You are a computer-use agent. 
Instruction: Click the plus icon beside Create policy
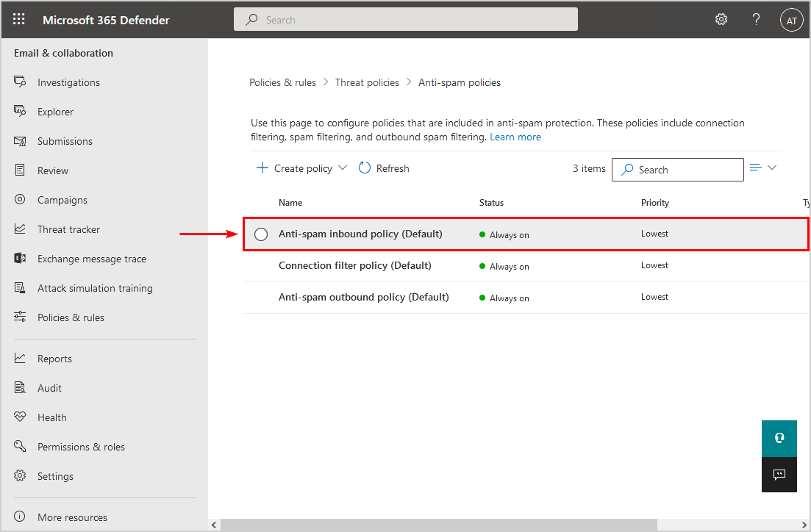[262, 168]
